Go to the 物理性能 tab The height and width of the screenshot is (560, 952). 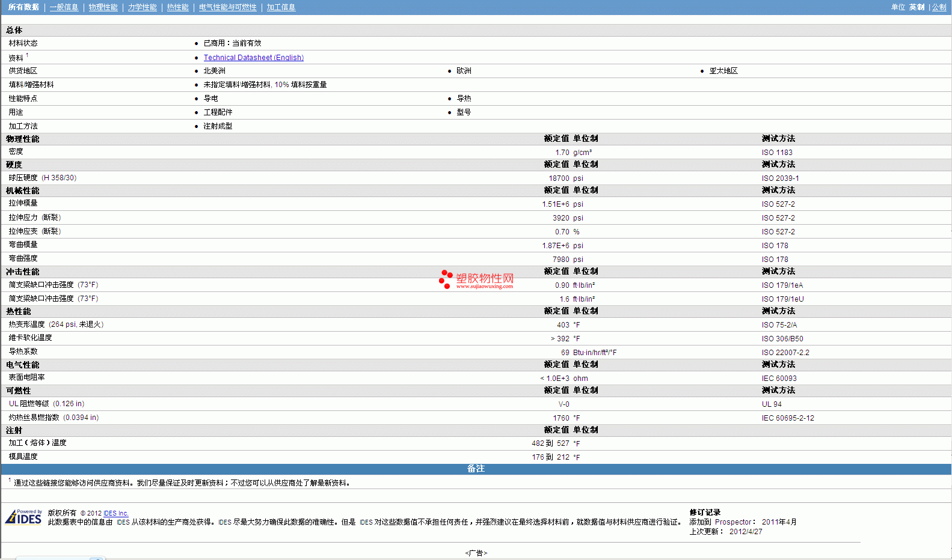[x=103, y=7]
